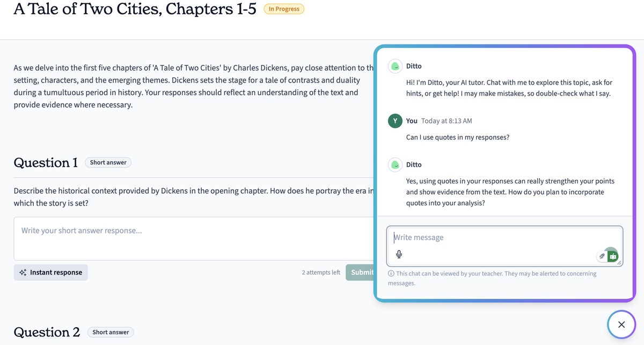Click the info icon beside teacher notice
Screen dimensions: 644x345
[x=391, y=274]
